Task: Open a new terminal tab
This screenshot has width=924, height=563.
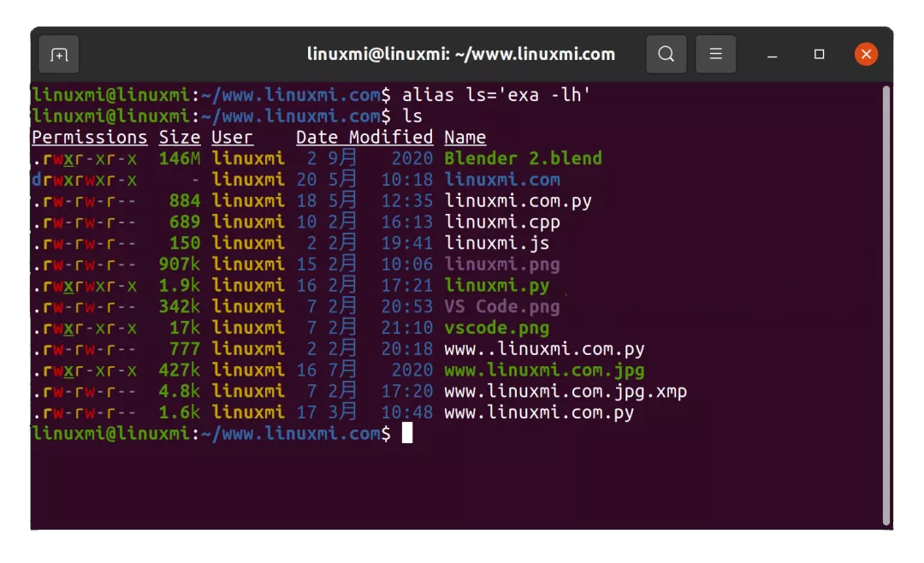Action: [59, 54]
